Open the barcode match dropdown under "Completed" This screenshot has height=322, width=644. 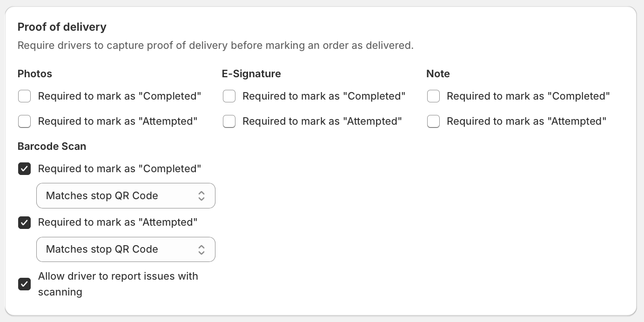click(126, 196)
